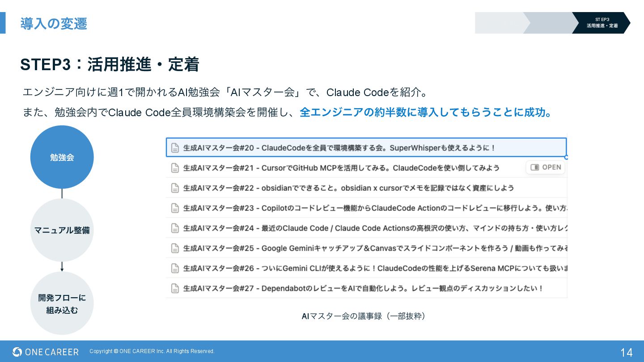This screenshot has height=362, width=644.
Task: Click the ONE CAREER logo in footer
Action: click(x=46, y=352)
